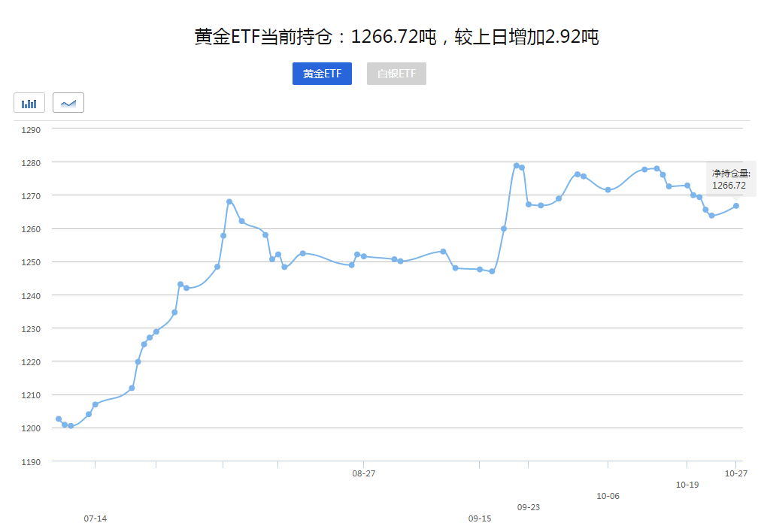Click the first data point near 1203
761x532 pixels.
click(x=59, y=419)
